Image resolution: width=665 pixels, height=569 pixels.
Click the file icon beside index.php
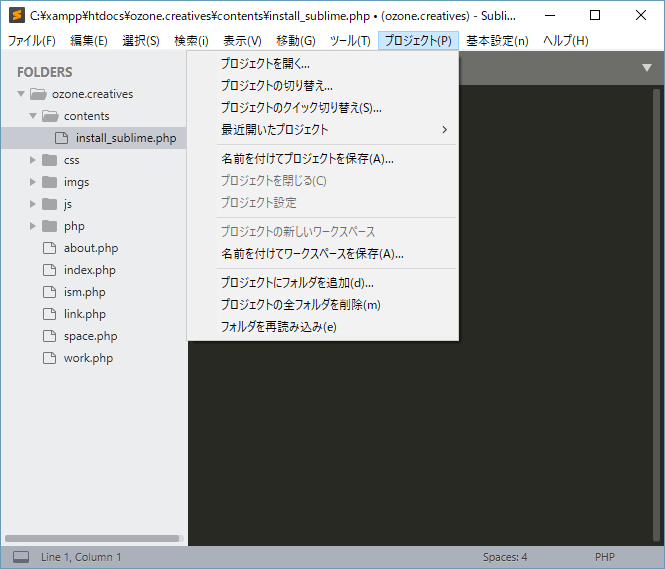coord(50,270)
